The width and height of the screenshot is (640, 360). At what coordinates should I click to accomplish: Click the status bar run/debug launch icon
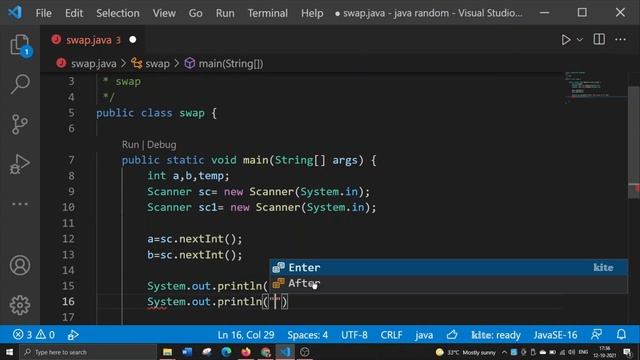[x=73, y=335]
